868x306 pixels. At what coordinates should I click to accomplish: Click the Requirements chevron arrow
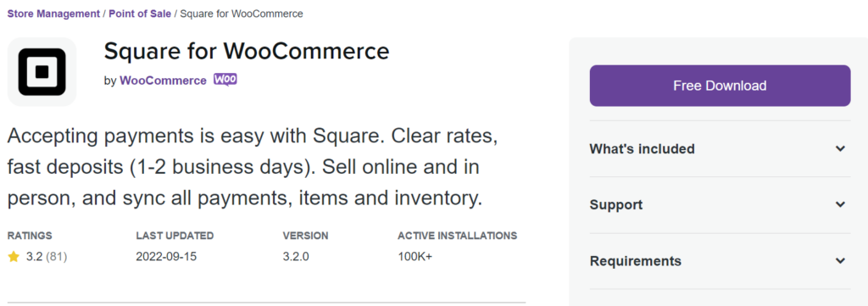click(x=840, y=260)
